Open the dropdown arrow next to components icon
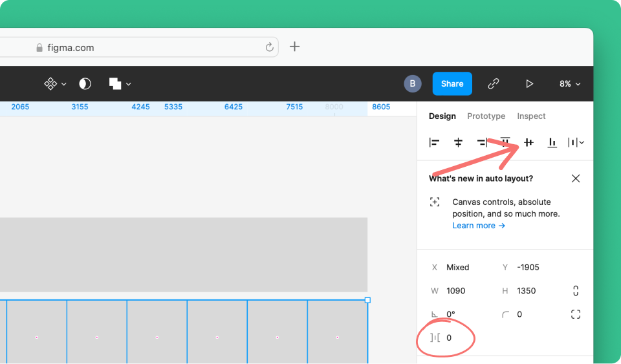Image resolution: width=621 pixels, height=364 pixels. pos(64,84)
